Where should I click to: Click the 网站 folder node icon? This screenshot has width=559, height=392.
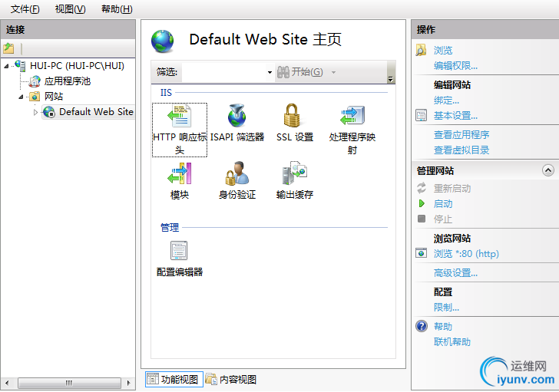(35, 96)
